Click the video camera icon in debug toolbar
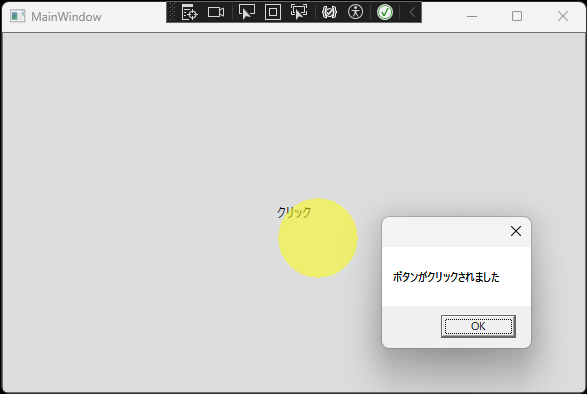The width and height of the screenshot is (587, 394). (x=216, y=12)
